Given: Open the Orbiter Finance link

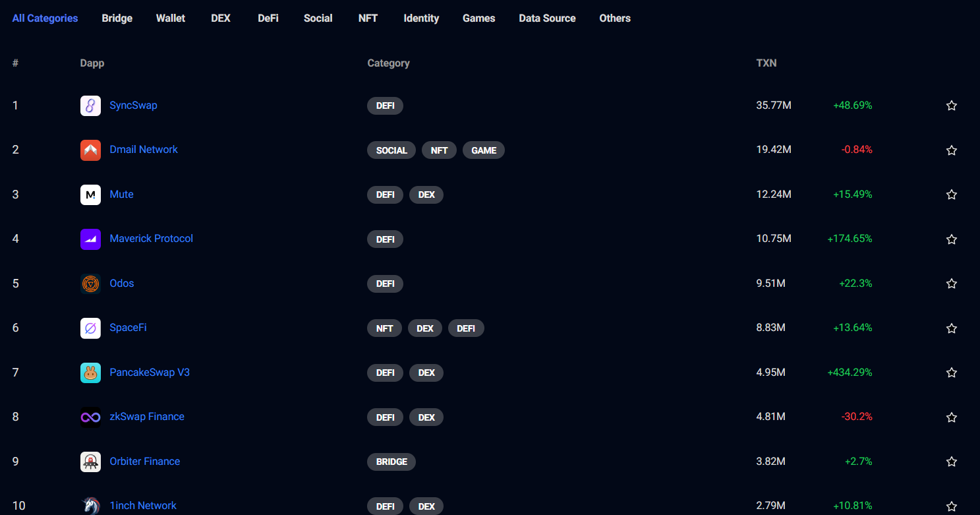Looking at the screenshot, I should click(x=145, y=462).
